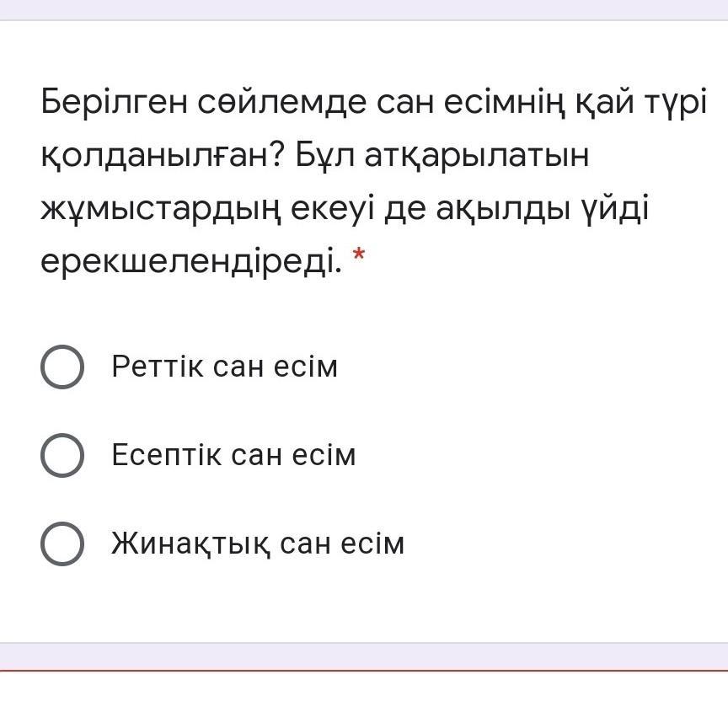This screenshot has width=728, height=723.
Task: Click the phrase "ақылды үйді"
Action: [x=543, y=210]
